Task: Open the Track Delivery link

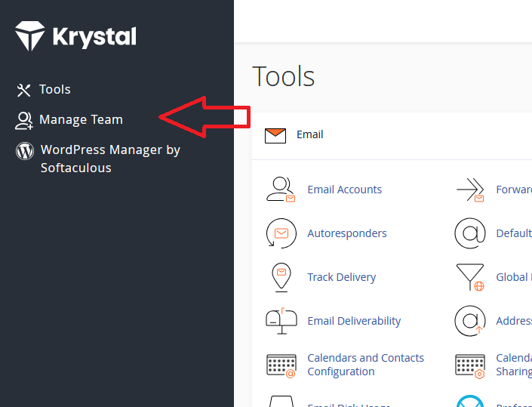Action: click(341, 277)
